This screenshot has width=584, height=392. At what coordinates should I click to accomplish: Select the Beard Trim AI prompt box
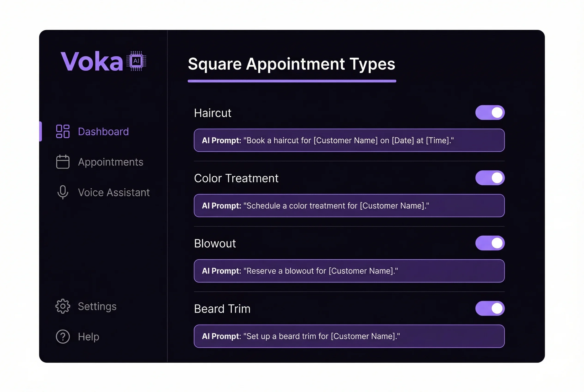349,336
